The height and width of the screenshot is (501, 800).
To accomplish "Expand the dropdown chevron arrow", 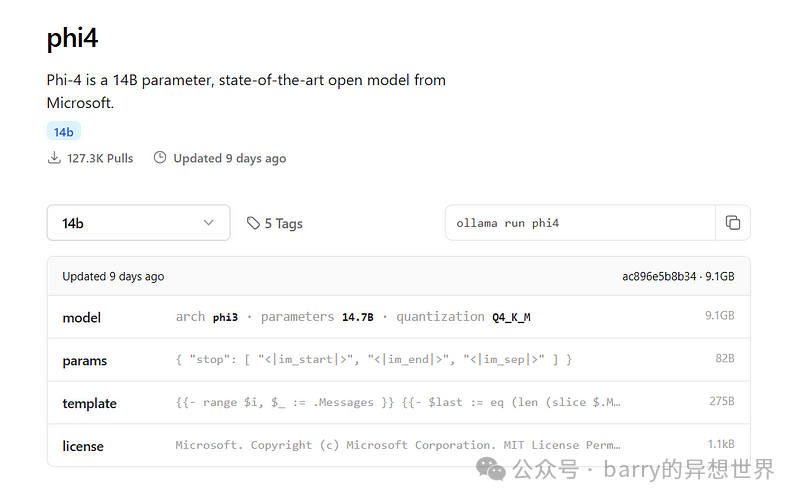I will 209,223.
